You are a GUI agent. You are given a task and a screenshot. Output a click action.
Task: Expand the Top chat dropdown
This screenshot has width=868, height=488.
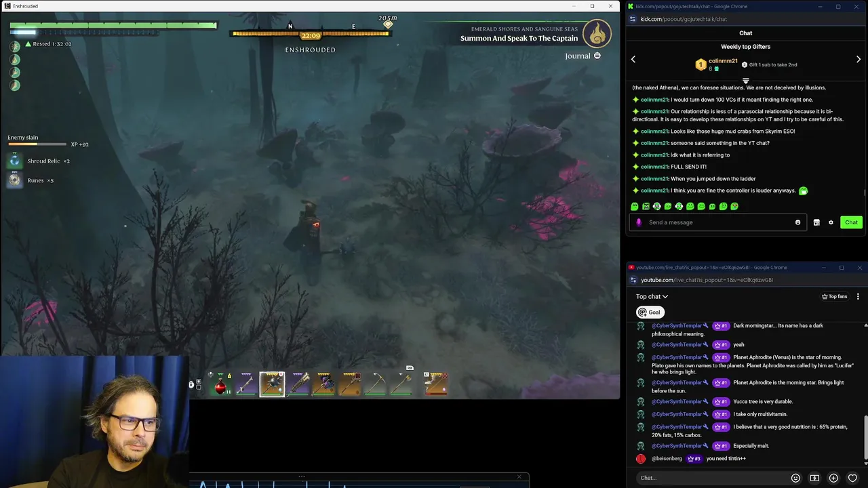point(652,296)
